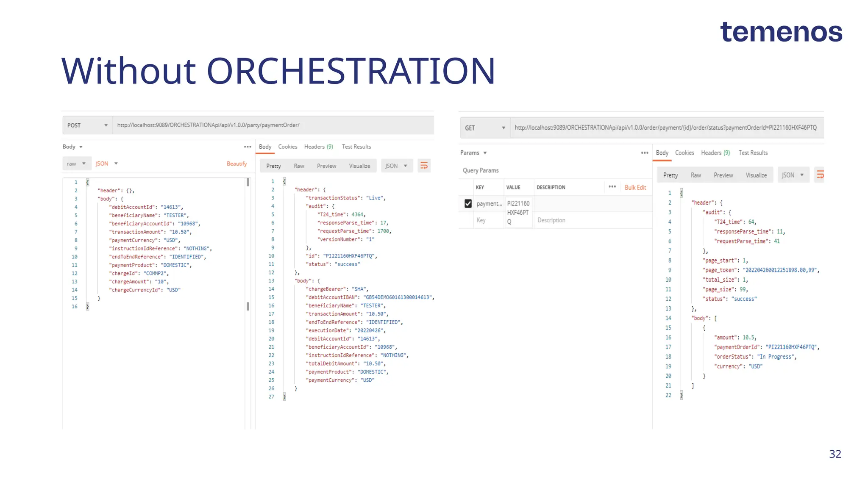
Task: Click the request body scrollbar thumb
Action: click(x=248, y=183)
